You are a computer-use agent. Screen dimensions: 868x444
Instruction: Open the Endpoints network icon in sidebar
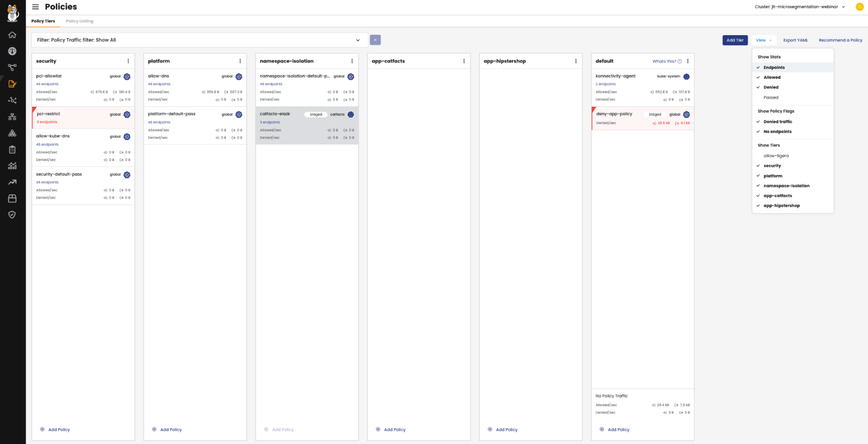12,100
